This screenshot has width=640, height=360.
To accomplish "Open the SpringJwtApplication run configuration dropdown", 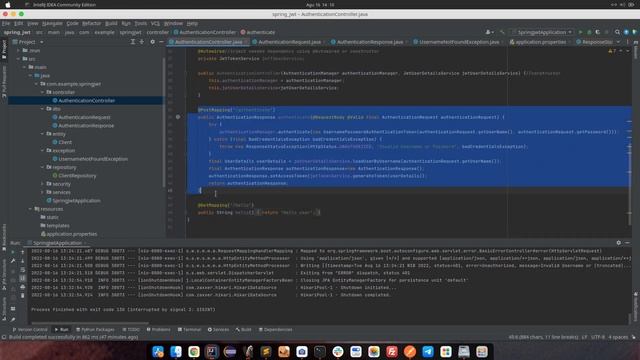I will coord(544,32).
